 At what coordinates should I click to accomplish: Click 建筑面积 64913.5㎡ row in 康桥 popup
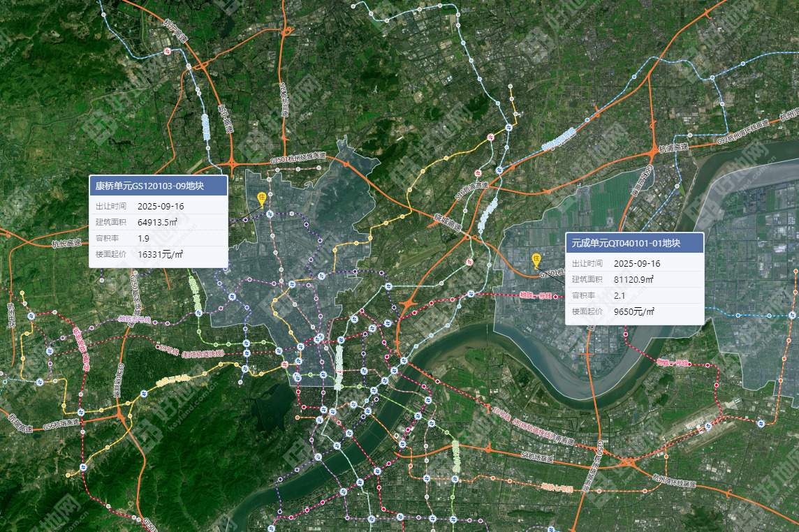(x=157, y=223)
